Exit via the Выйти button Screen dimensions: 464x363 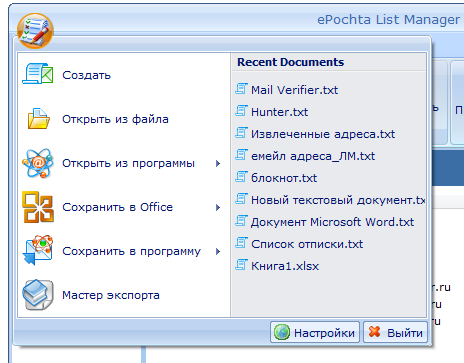(395, 332)
